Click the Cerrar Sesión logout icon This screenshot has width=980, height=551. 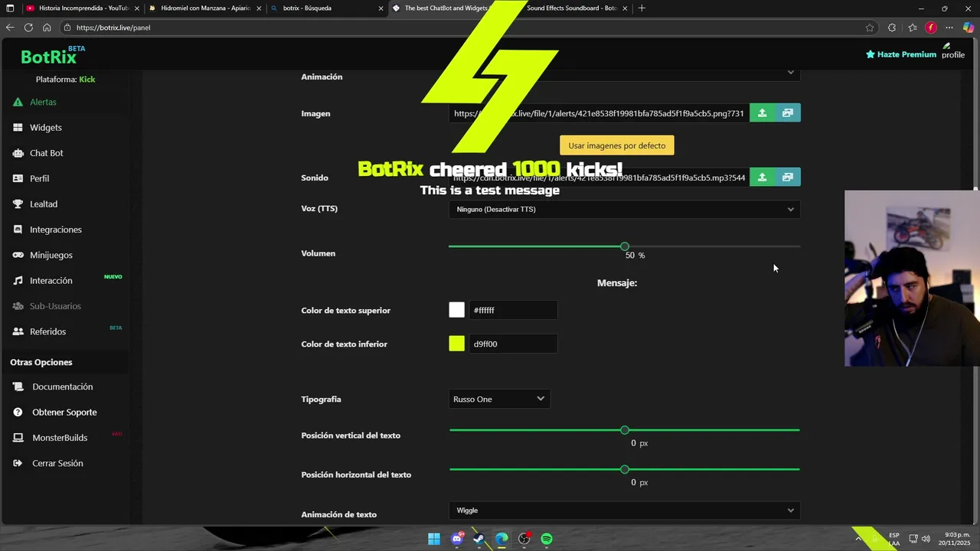[18, 463]
